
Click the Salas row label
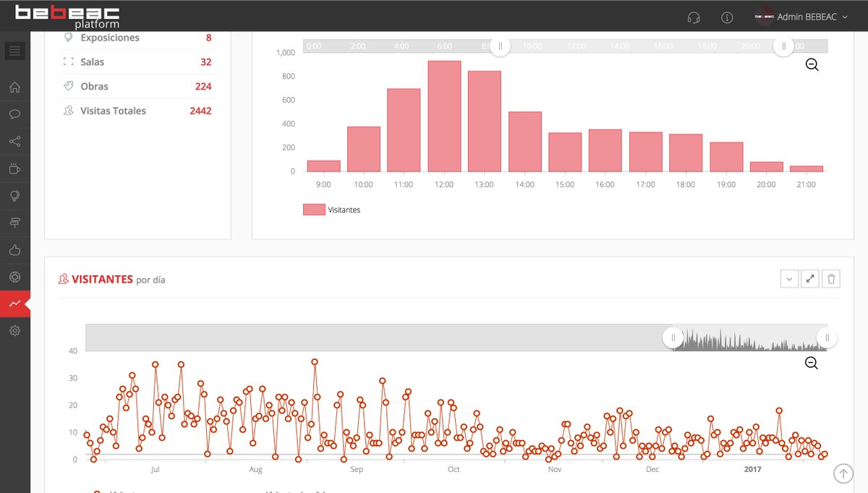[x=93, y=62]
